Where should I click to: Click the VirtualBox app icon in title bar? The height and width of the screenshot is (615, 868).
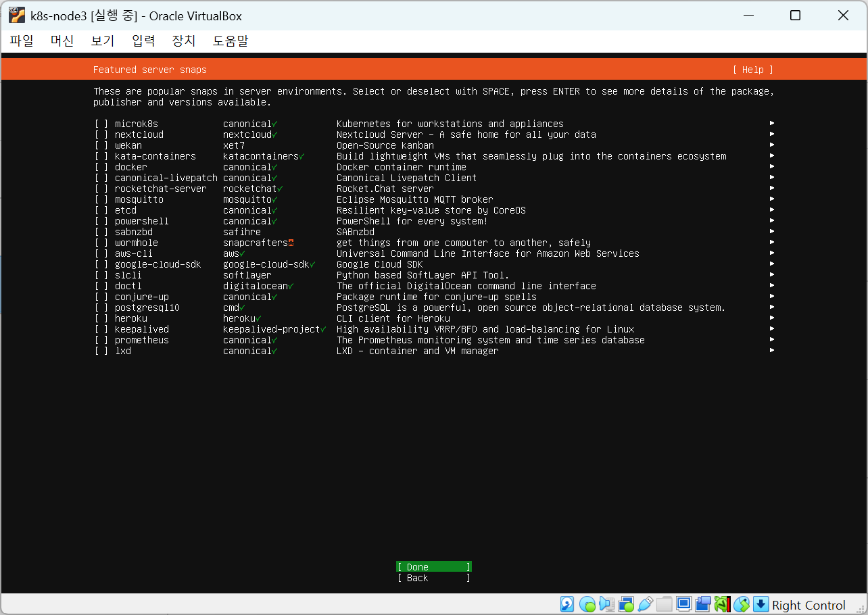pyautogui.click(x=17, y=15)
